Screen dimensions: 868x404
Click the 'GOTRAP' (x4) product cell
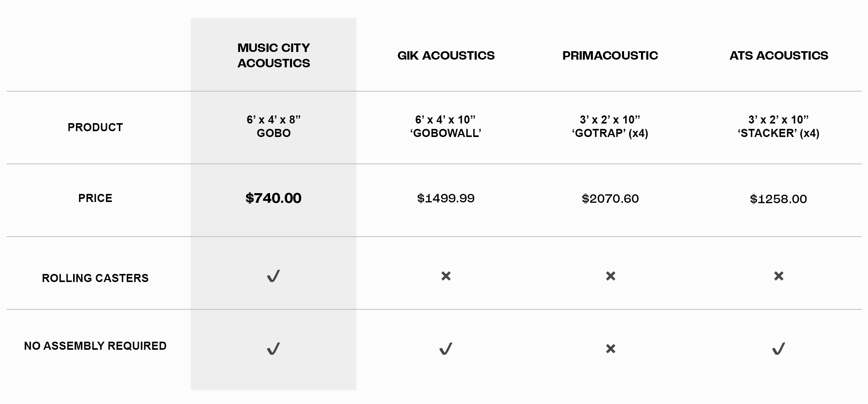pyautogui.click(x=610, y=126)
